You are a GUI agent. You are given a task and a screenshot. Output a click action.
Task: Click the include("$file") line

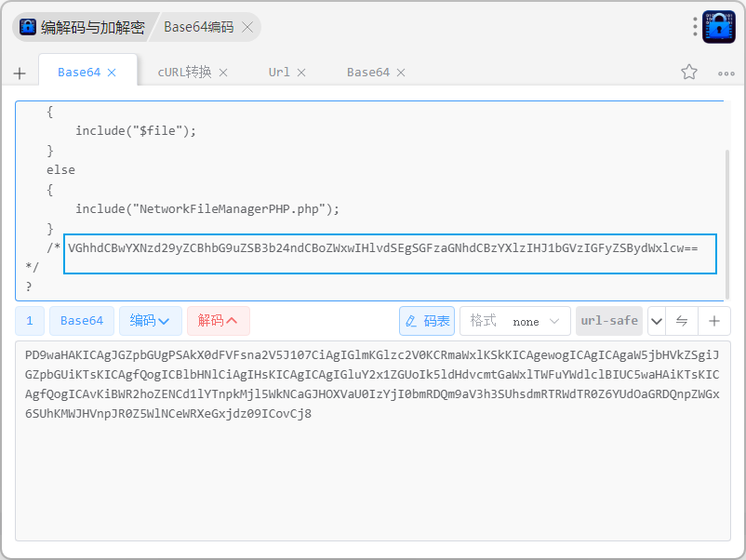[x=136, y=130]
